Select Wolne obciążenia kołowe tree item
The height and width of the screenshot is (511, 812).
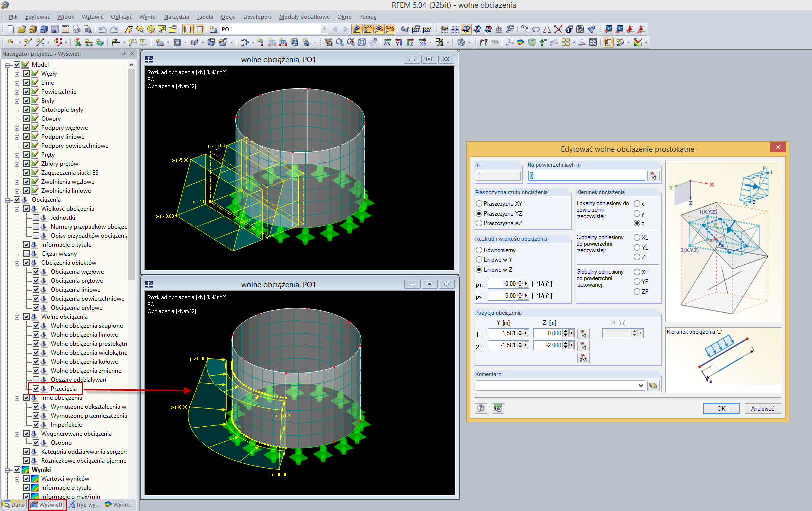click(x=84, y=362)
